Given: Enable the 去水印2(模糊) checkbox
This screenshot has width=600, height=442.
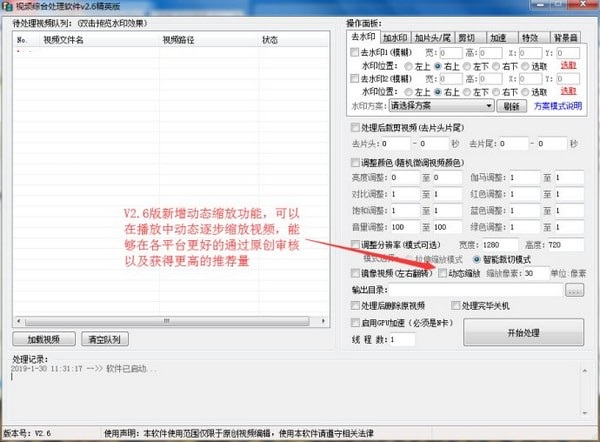Looking at the screenshot, I should (x=354, y=78).
